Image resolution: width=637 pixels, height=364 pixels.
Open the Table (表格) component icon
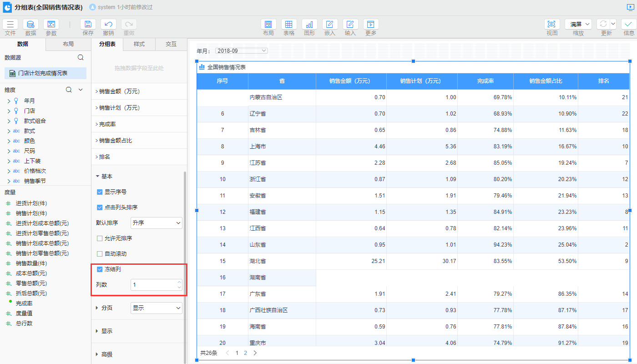[289, 25]
